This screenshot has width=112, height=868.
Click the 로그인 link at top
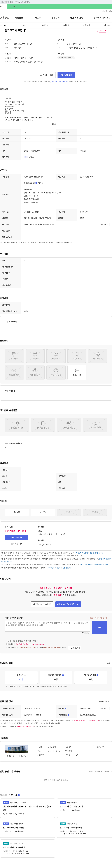pos(105,11)
